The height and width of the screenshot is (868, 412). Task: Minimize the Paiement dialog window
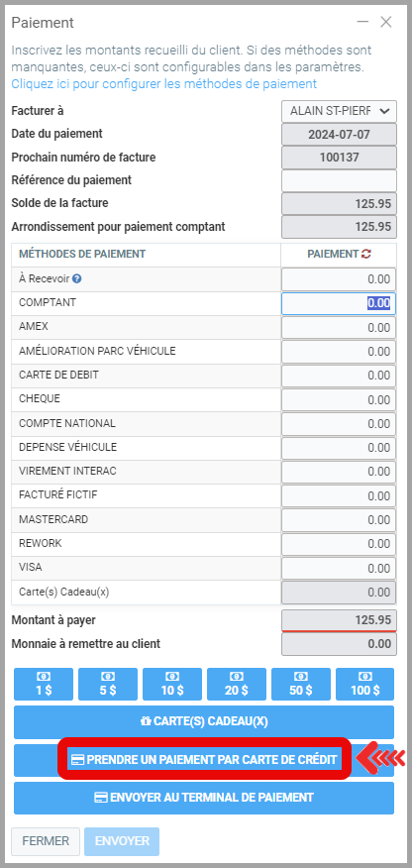(x=362, y=22)
